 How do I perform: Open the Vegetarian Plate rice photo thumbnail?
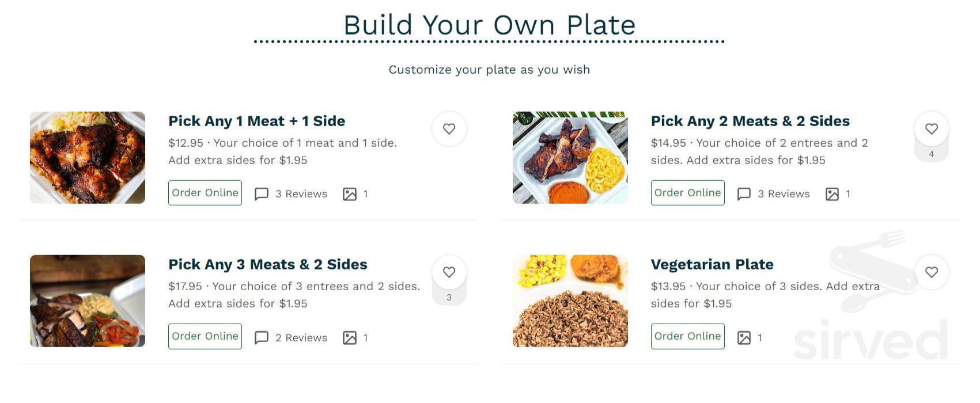point(570,301)
